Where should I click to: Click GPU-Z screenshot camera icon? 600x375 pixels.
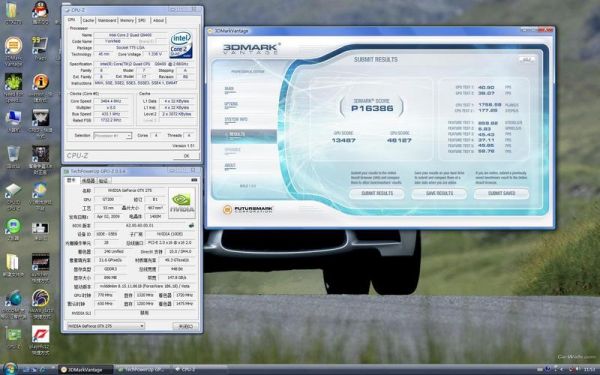(x=194, y=180)
